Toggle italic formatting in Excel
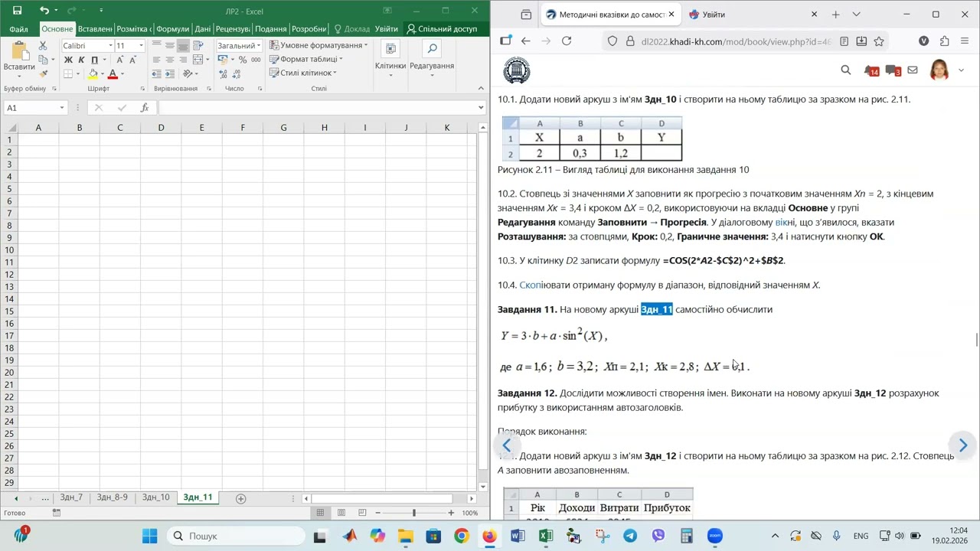This screenshot has height=551, width=980. coord(81,60)
